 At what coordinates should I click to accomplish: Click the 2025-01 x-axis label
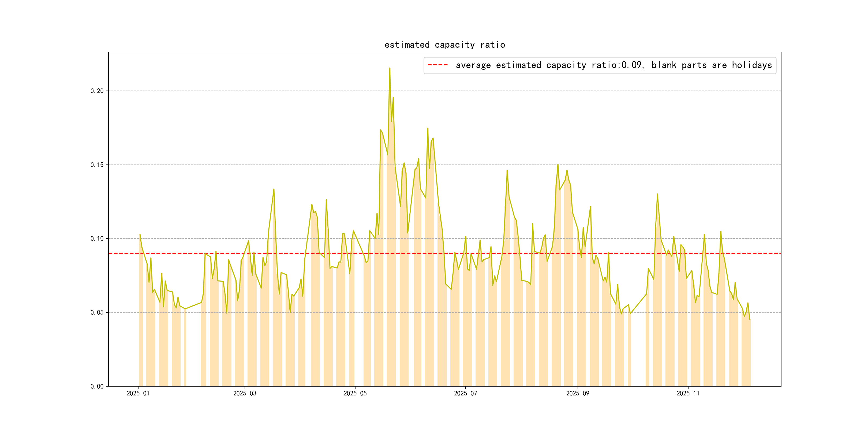click(138, 393)
